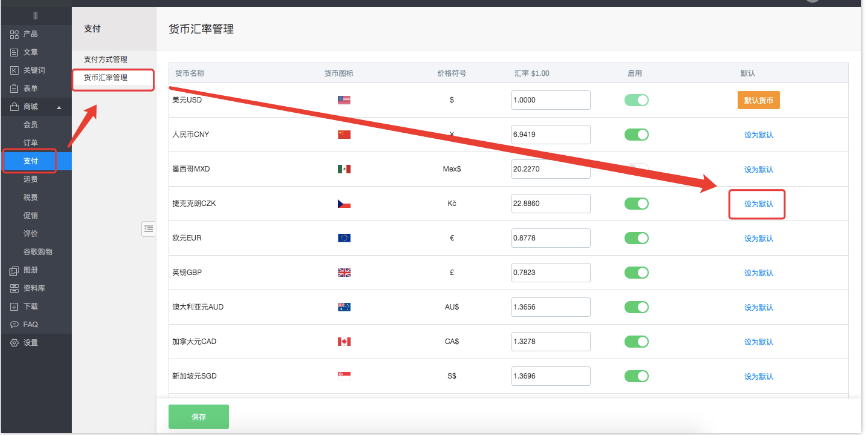
Task: Select 货币汇率管理 in the submenu
Action: tap(105, 78)
